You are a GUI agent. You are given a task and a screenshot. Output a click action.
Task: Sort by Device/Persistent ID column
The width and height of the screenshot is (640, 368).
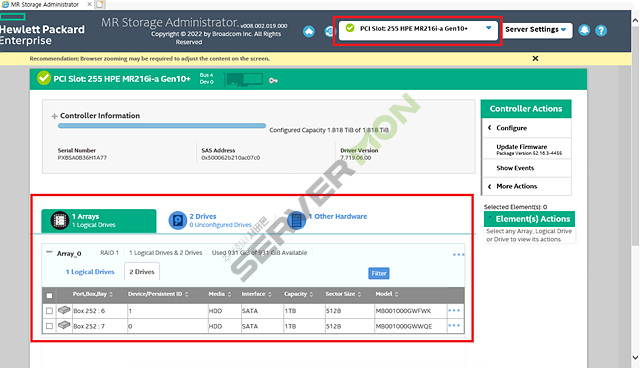pyautogui.click(x=158, y=294)
